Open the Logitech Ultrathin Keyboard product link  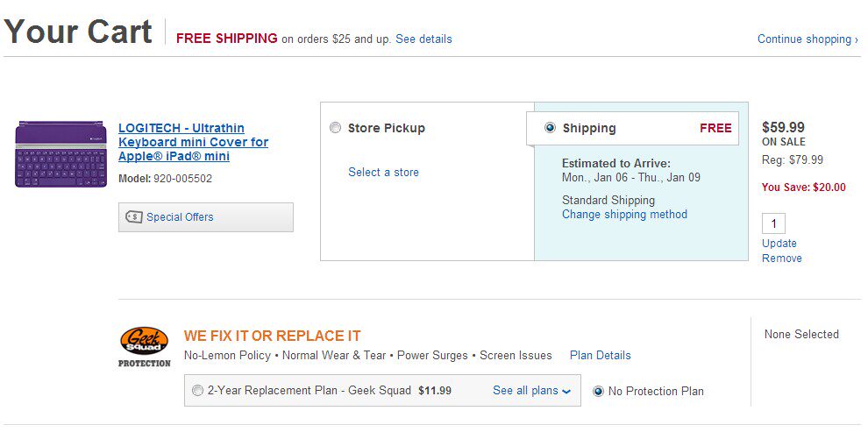pyautogui.click(x=193, y=142)
